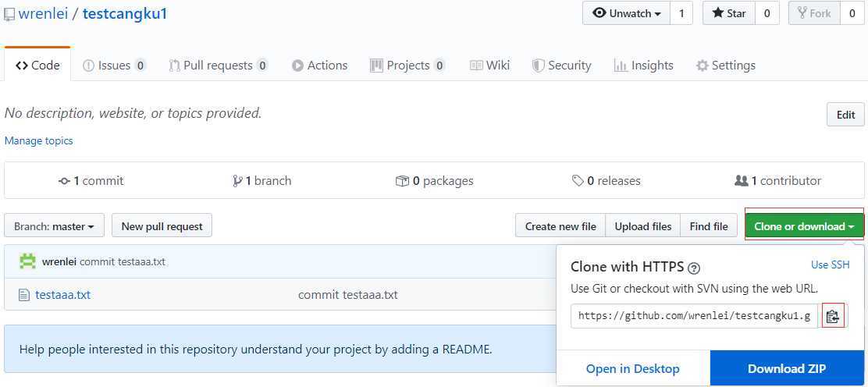Click New pull request button

tap(162, 226)
